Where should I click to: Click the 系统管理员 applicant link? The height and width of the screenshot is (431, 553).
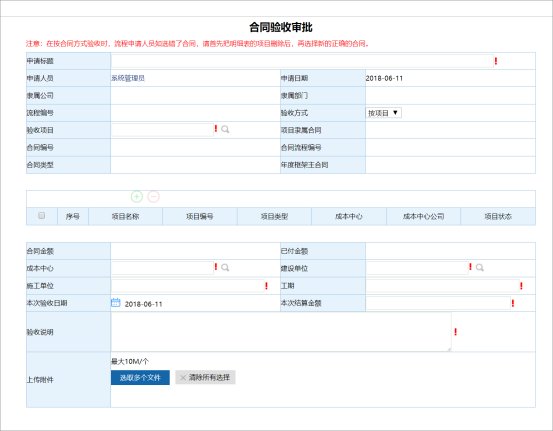(x=128, y=78)
